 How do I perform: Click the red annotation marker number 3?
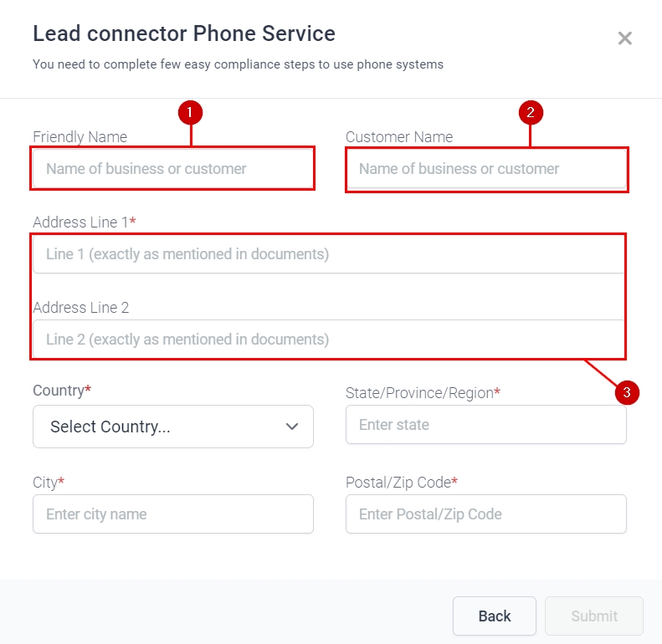click(x=627, y=391)
